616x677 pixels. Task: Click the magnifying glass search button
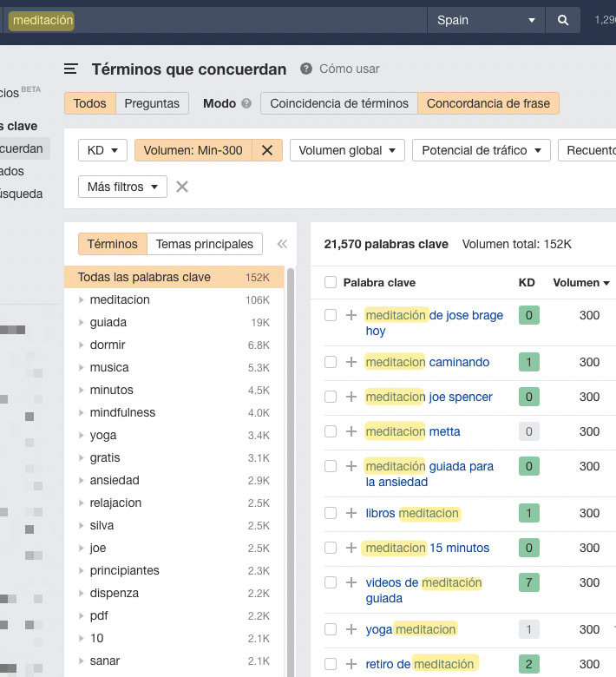pyautogui.click(x=563, y=20)
